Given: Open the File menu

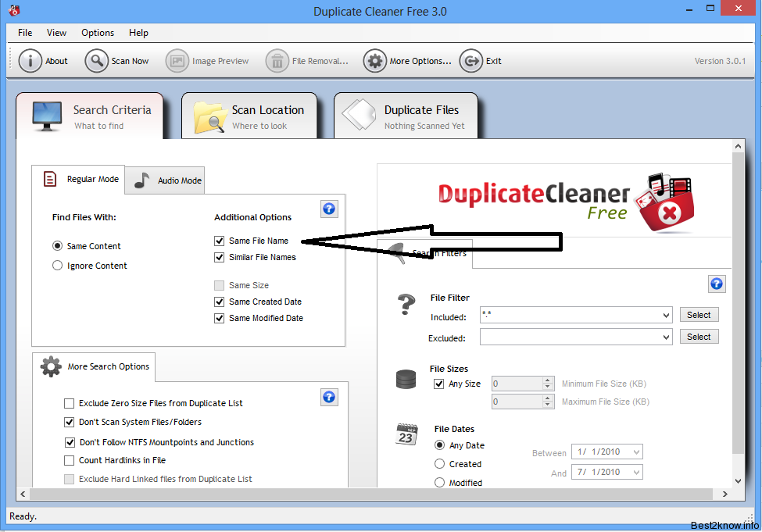Looking at the screenshot, I should pyautogui.click(x=25, y=33).
